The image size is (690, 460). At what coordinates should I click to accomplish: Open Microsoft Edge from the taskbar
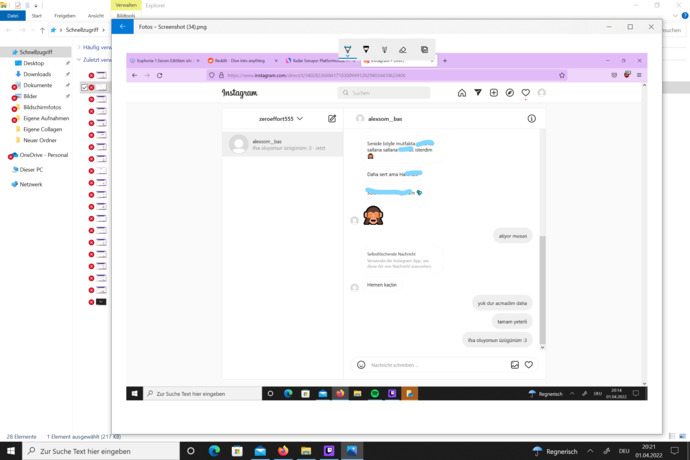click(x=214, y=451)
